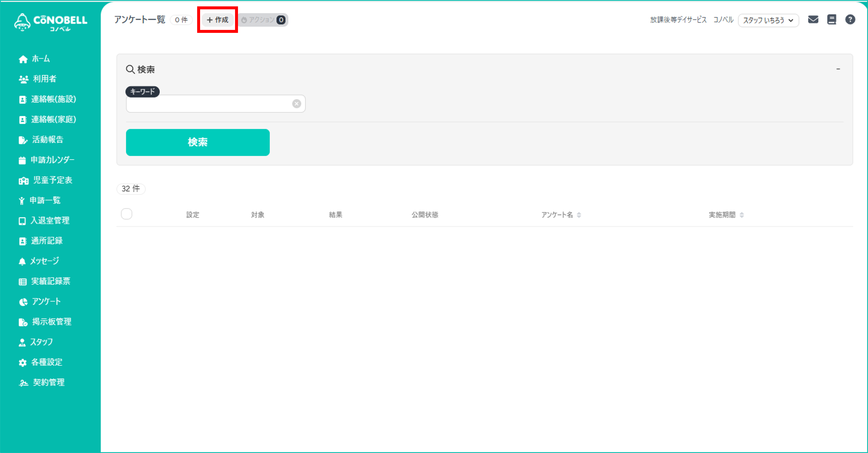Open 実績記録票 link in sidebar

[x=50, y=281]
